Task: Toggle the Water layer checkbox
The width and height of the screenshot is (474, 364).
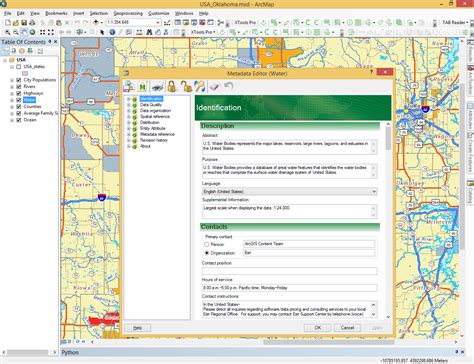Action: click(x=19, y=100)
